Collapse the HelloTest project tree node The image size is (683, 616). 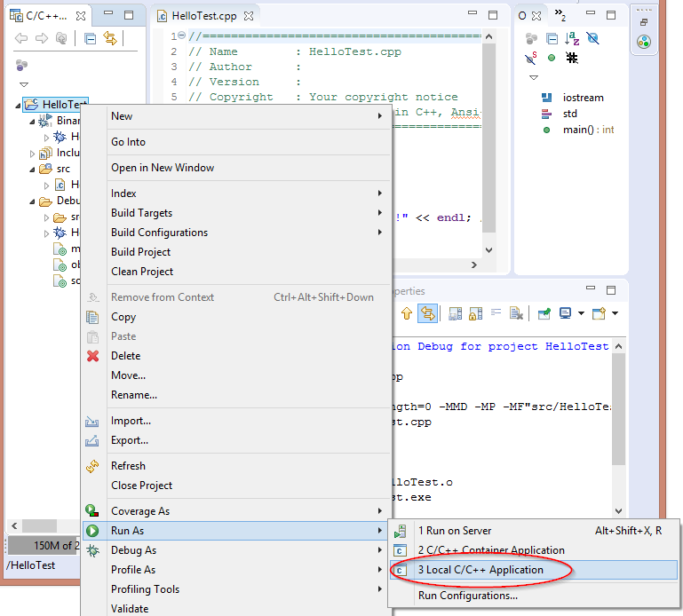tap(19, 105)
